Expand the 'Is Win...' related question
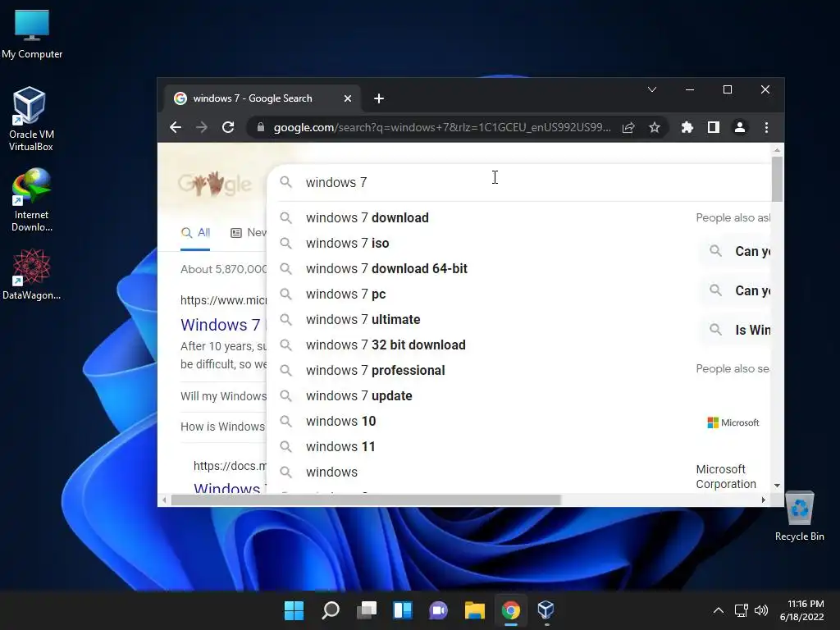This screenshot has width=840, height=630. pos(734,330)
